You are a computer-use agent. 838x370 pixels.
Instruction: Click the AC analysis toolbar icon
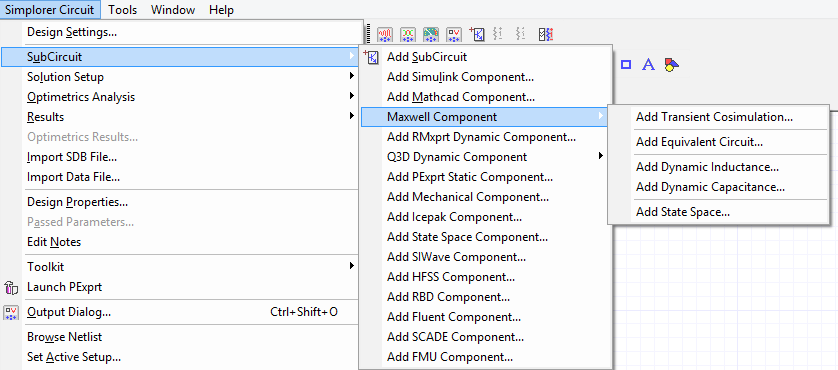[408, 35]
